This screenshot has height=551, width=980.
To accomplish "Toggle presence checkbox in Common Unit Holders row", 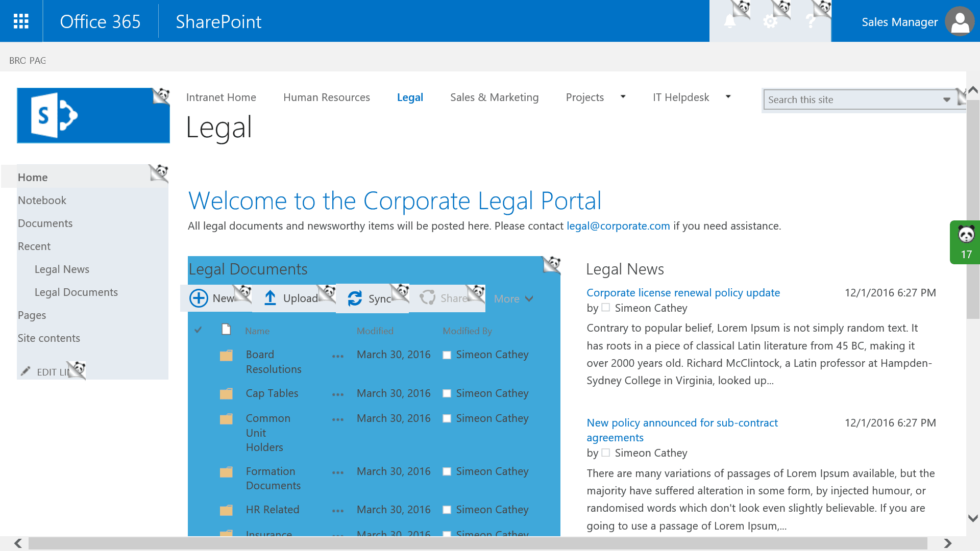I will [447, 418].
